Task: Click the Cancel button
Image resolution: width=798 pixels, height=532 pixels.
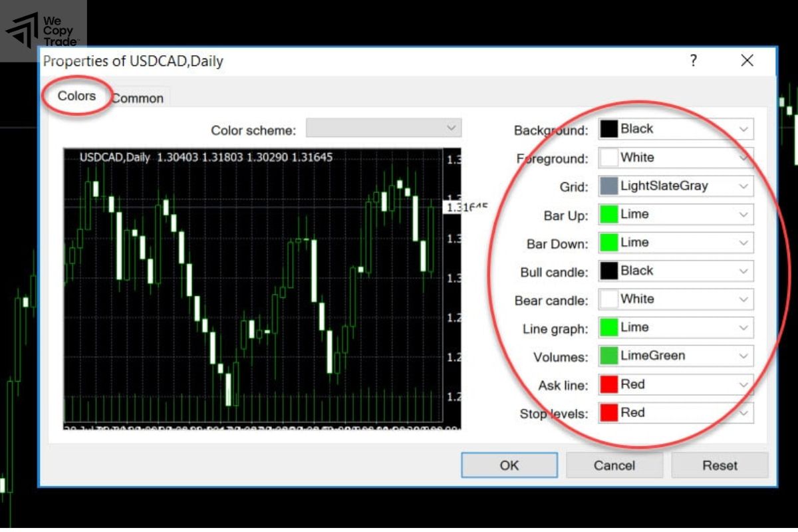Action: [x=614, y=465]
